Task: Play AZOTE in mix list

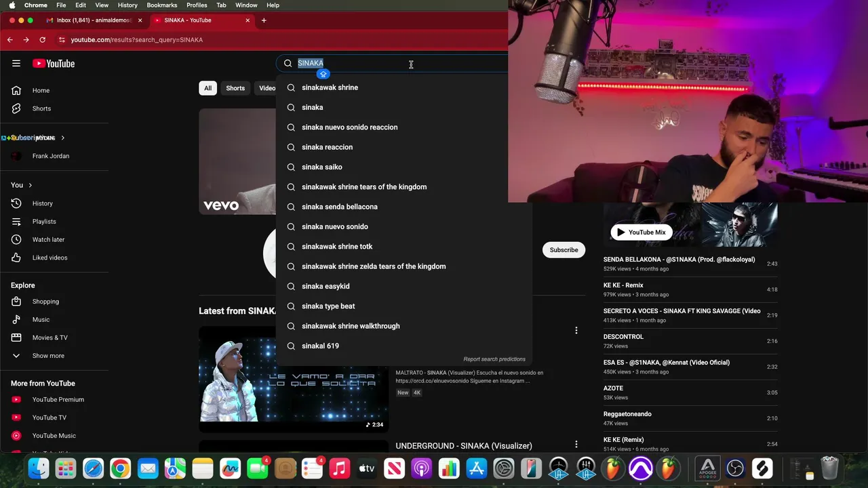Action: click(690, 392)
